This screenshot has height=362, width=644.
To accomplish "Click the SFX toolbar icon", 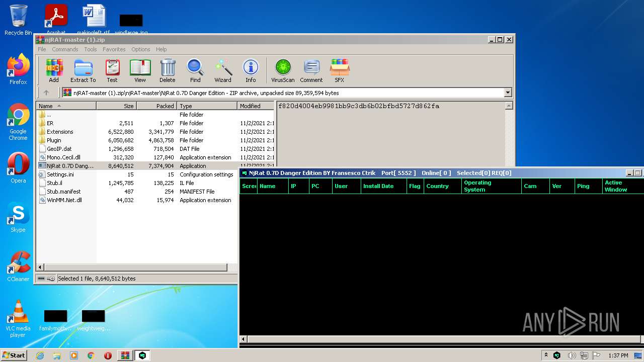I will [x=340, y=71].
